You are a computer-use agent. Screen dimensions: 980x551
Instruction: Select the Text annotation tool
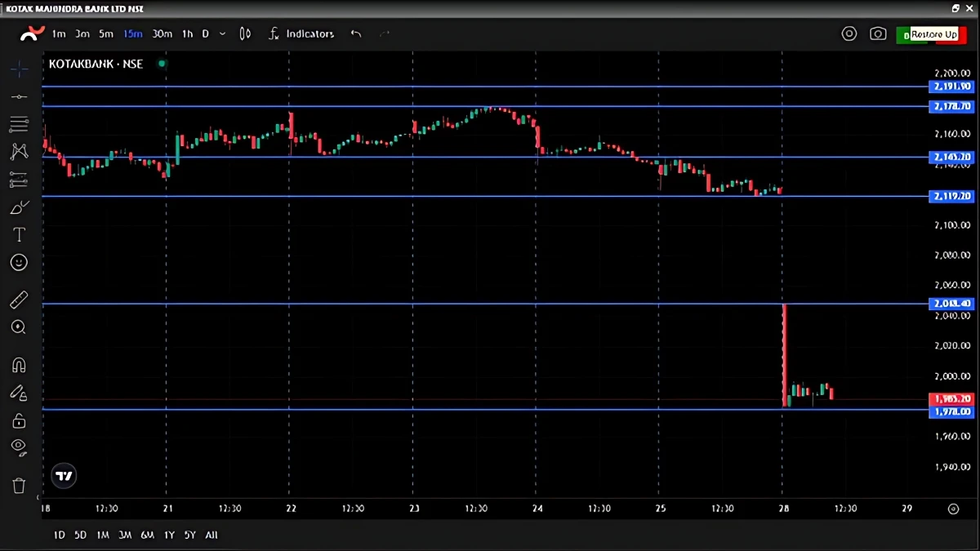point(19,235)
